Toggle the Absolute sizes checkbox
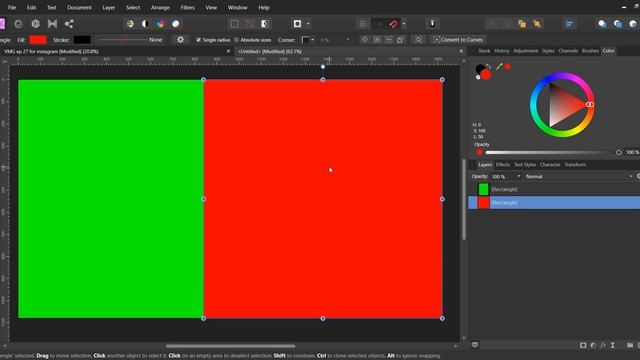 (236, 40)
